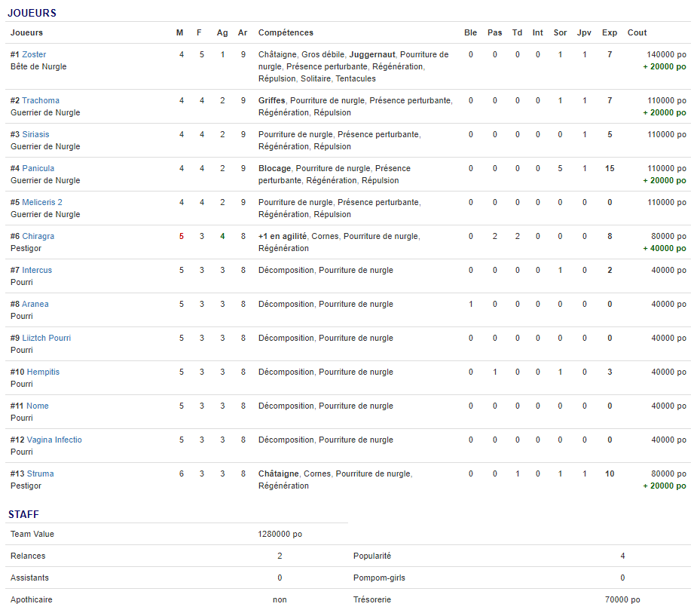Open Meliceris 2 player link
Viewport: 697px width, 616px height.
point(42,202)
